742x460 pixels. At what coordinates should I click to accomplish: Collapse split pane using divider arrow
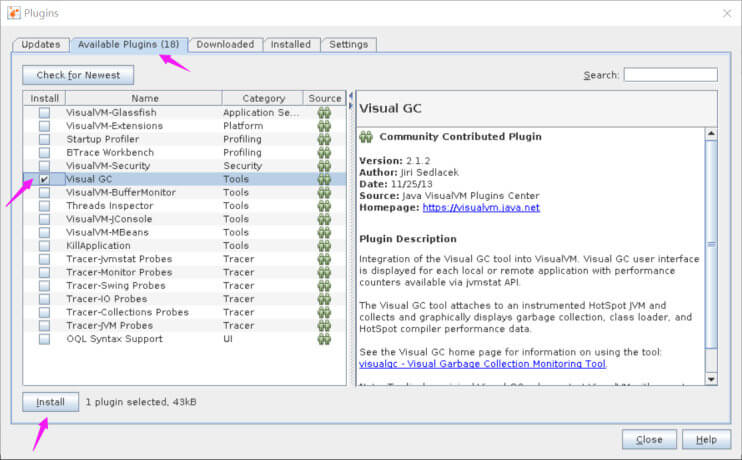coord(351,96)
